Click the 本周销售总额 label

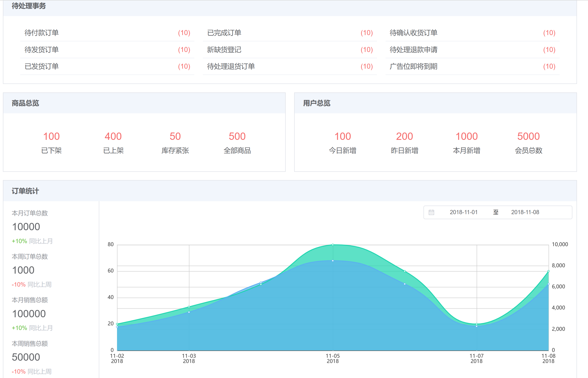(30, 344)
